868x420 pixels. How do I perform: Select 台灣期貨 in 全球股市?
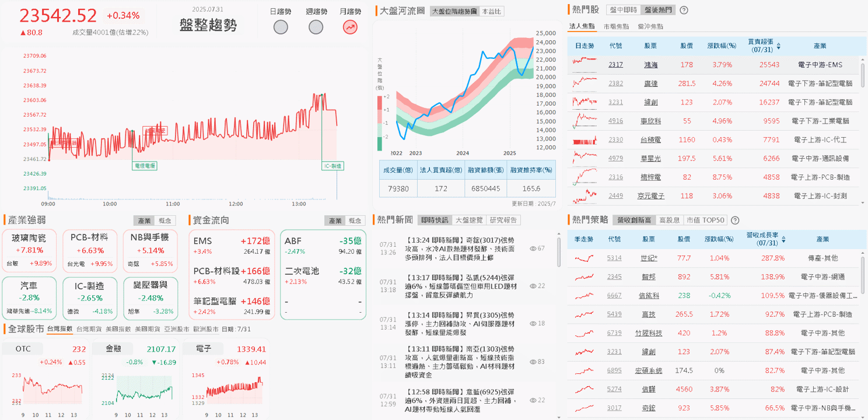coord(89,329)
